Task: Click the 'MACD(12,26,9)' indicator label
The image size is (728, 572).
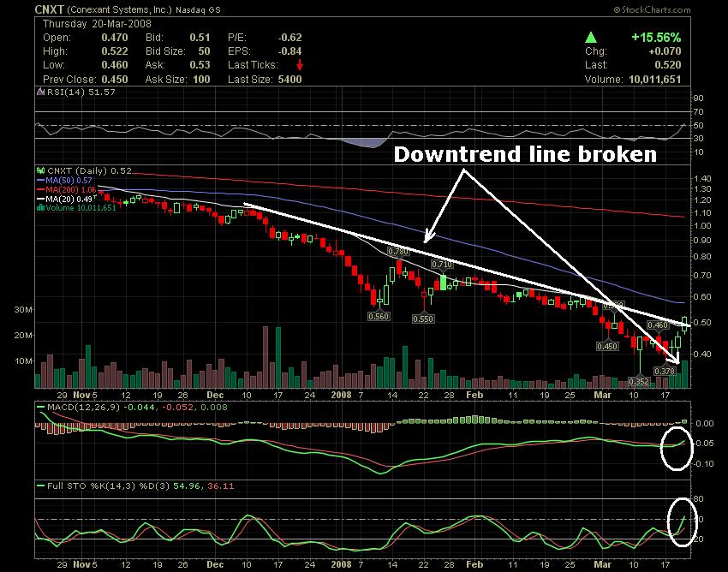Action: pyautogui.click(x=84, y=408)
